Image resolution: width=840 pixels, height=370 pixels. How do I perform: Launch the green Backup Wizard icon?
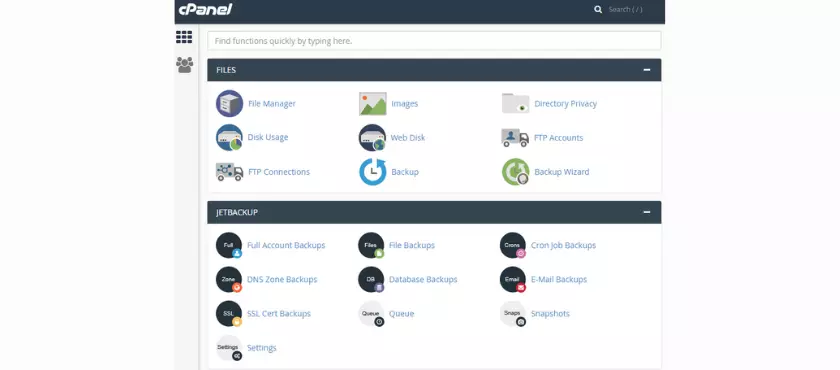click(515, 172)
